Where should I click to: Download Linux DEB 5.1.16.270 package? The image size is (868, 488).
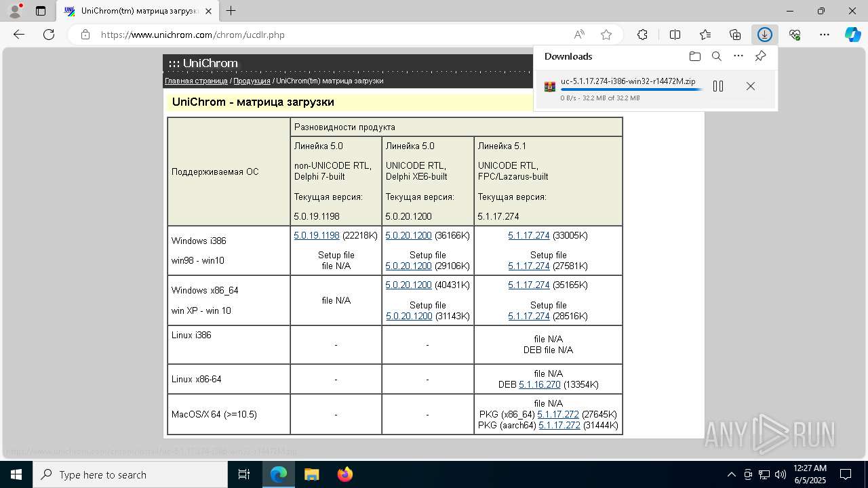[x=540, y=385]
